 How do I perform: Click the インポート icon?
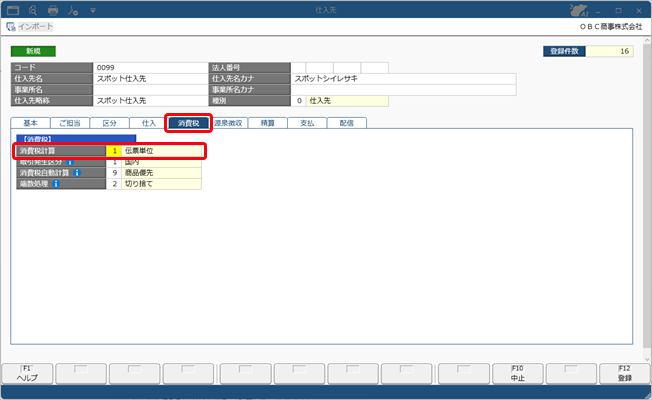pos(11,27)
